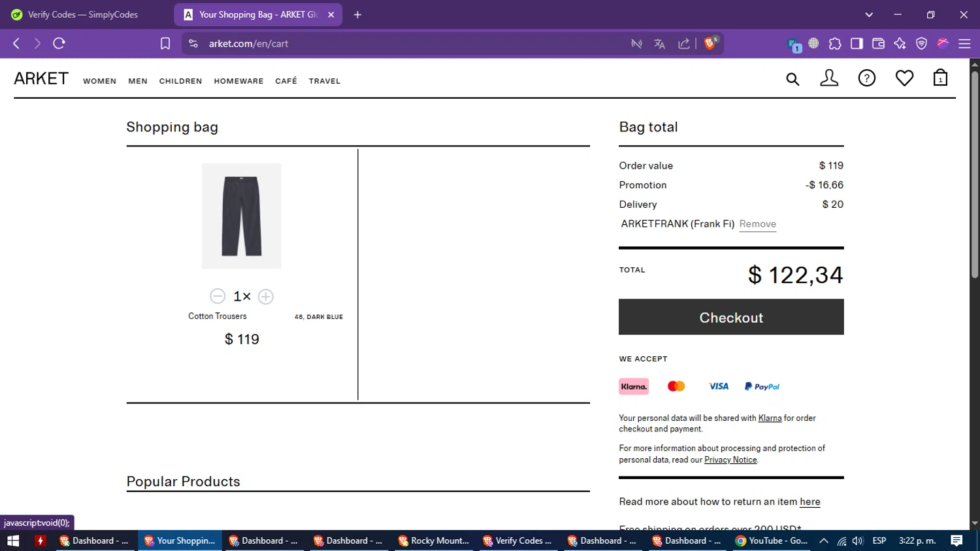Open the WOMEN menu
The image size is (980, 551).
[99, 81]
